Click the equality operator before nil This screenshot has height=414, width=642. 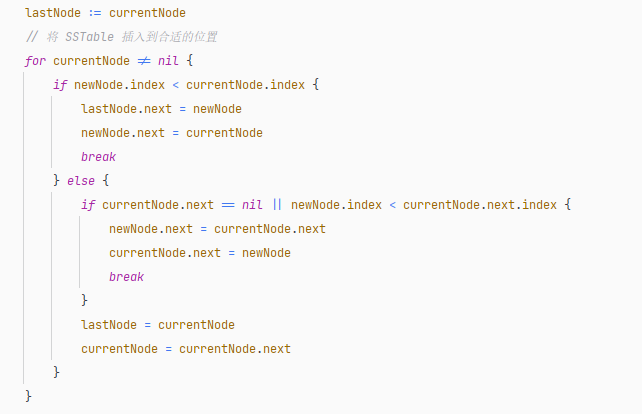pyautogui.click(x=228, y=205)
